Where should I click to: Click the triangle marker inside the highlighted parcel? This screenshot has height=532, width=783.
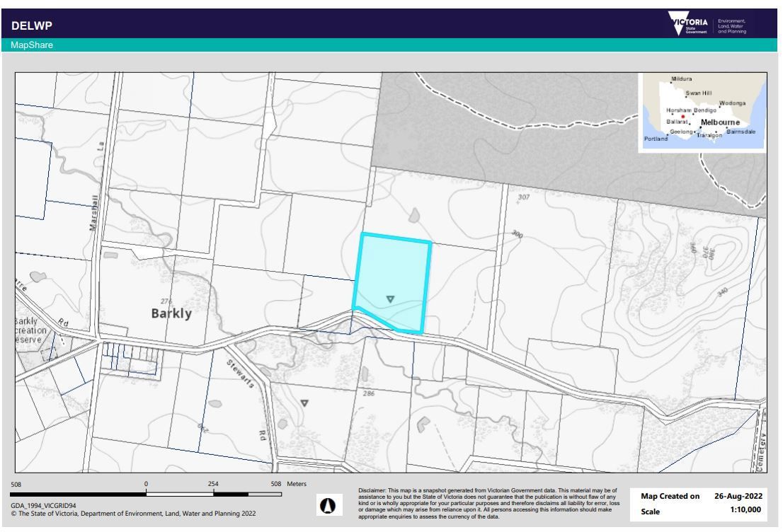tap(390, 299)
